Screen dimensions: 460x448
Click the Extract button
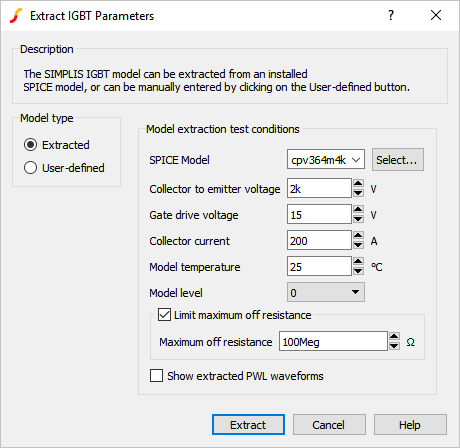coord(248,425)
